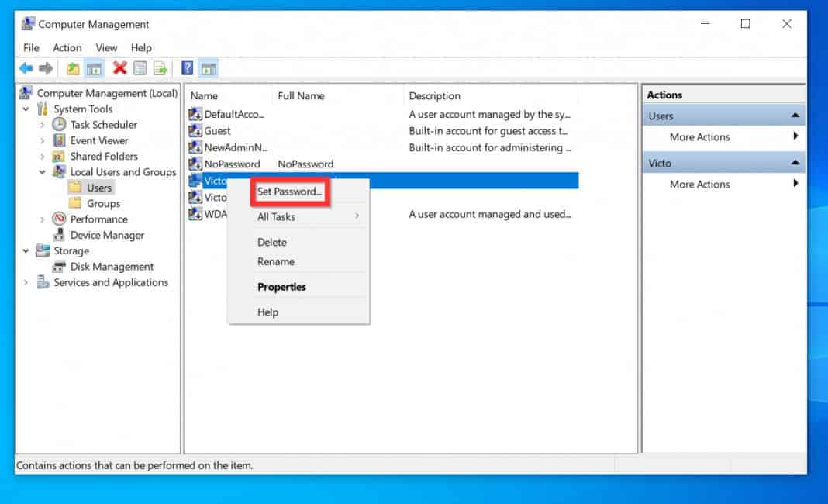Screen dimensions: 828x504
Task: Click the Properties icon in toolbar
Action: (140, 68)
